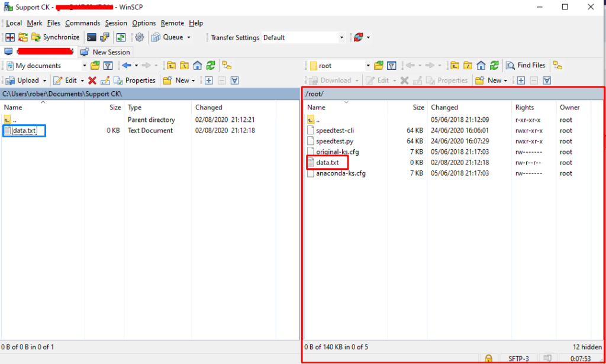Click the local Properties button

[x=135, y=80]
